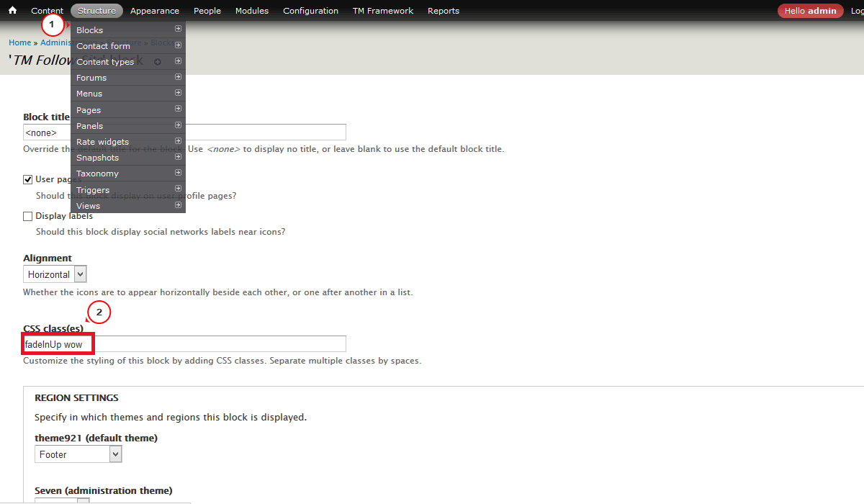
Task: Select Content types in Structure submenu
Action: tap(128, 62)
